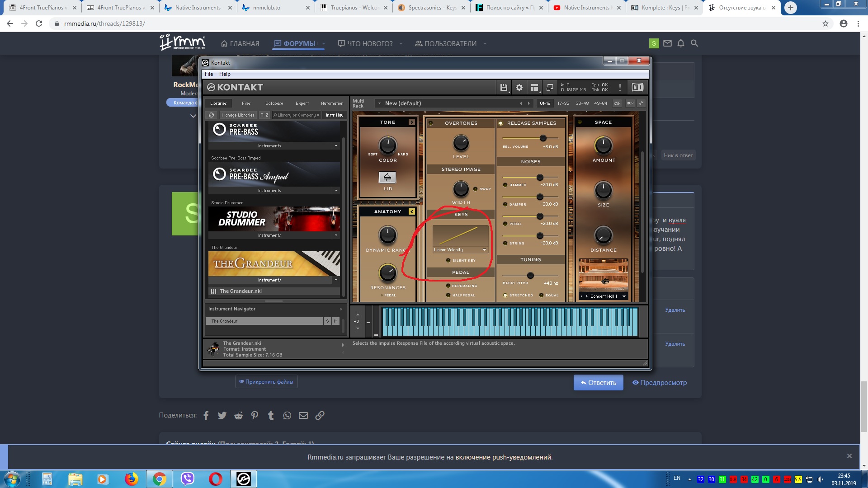The width and height of the screenshot is (868, 488).
Task: Enable the REPEDALING option
Action: pyautogui.click(x=448, y=286)
